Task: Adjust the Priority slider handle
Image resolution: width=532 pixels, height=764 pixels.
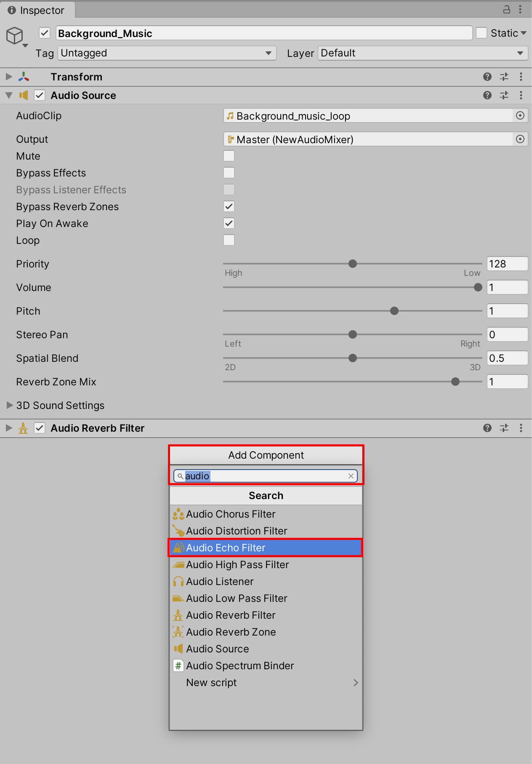Action: pyautogui.click(x=353, y=264)
